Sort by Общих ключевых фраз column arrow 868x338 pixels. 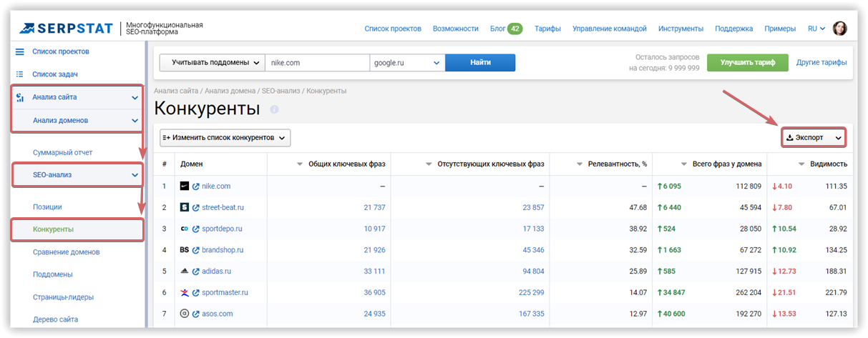click(300, 164)
